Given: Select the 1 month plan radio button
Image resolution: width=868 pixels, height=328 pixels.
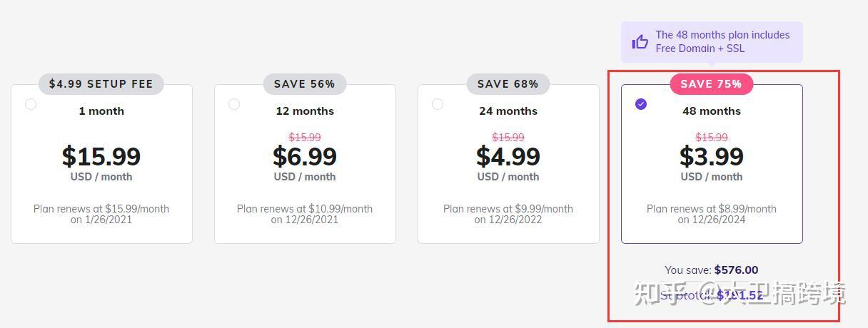Looking at the screenshot, I should [x=31, y=104].
